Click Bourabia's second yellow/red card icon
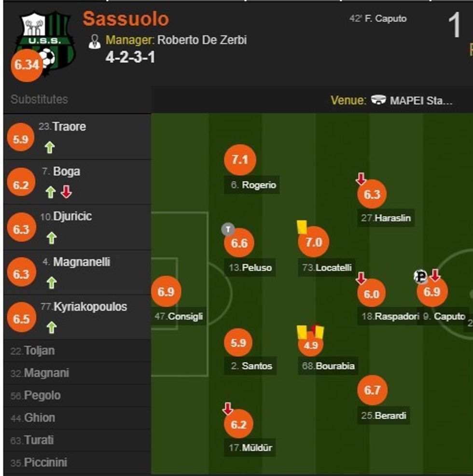Viewport: 473px width, 476px height. [318, 331]
